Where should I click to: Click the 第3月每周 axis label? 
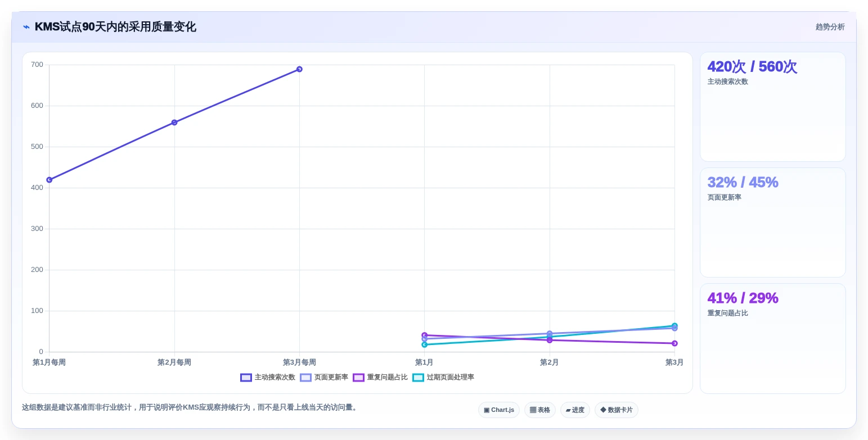pos(299,362)
